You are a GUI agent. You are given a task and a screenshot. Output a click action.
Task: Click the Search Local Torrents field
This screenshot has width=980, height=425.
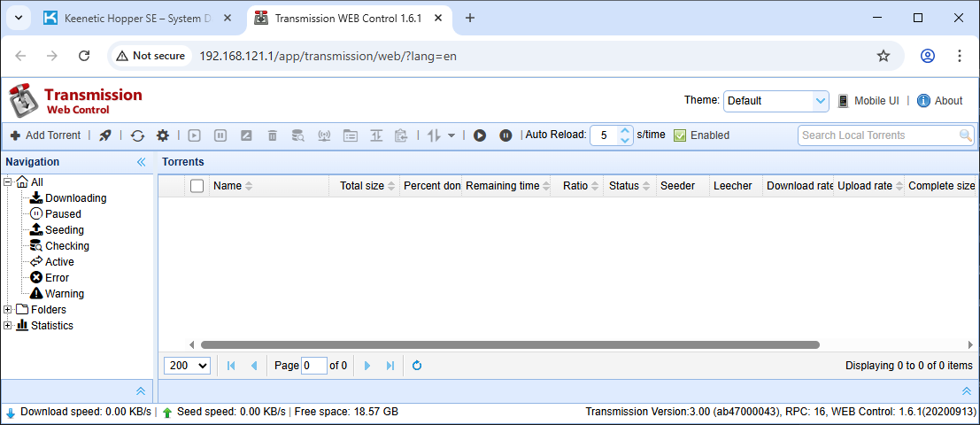876,135
